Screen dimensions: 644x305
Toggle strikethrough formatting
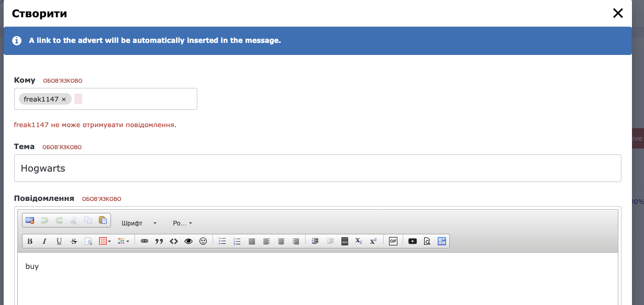(74, 241)
